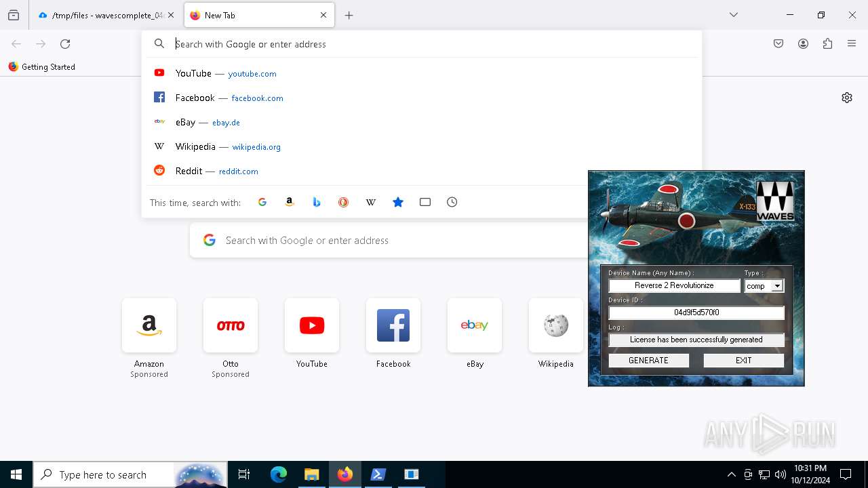Image resolution: width=868 pixels, height=488 pixels.
Task: Open PowerShell from the taskbar
Action: click(378, 474)
